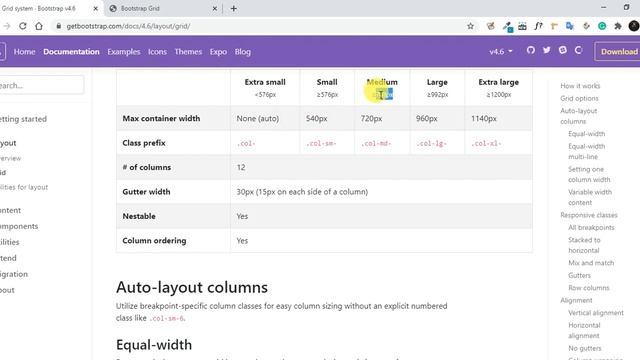The image size is (640, 360).
Task: Open Expo in the navbar
Action: tap(218, 52)
